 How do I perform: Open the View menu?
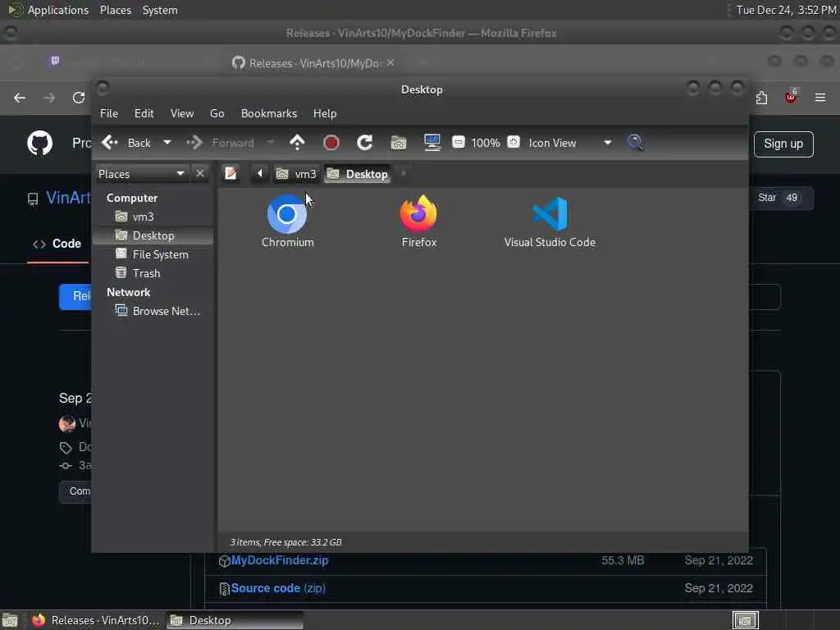(181, 113)
